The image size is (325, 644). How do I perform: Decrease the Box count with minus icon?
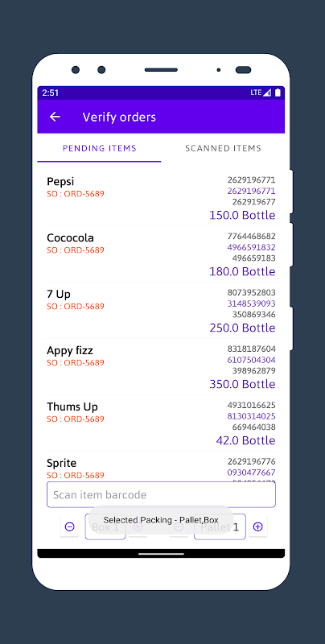(x=70, y=526)
